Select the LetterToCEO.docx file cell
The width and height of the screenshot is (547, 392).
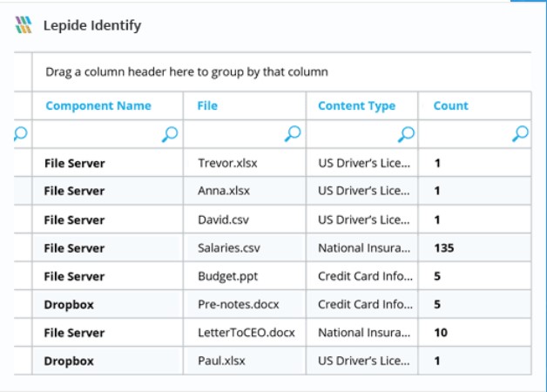pos(246,333)
